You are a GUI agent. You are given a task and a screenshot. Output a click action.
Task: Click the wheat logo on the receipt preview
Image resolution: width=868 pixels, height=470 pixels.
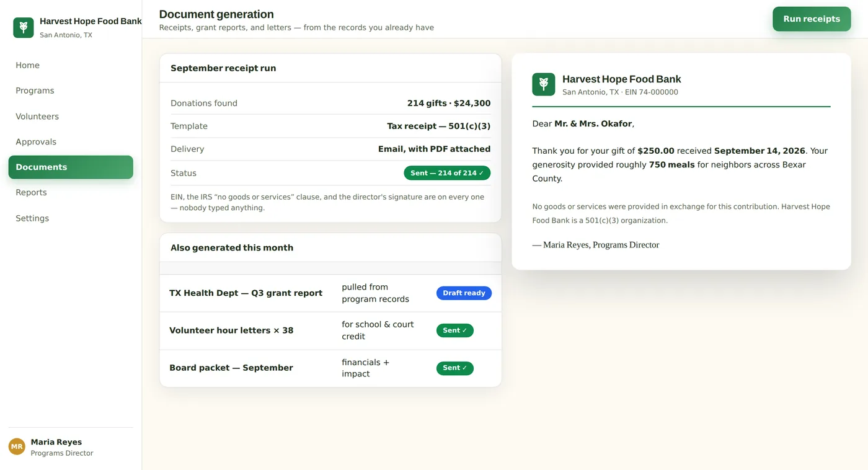[544, 84]
